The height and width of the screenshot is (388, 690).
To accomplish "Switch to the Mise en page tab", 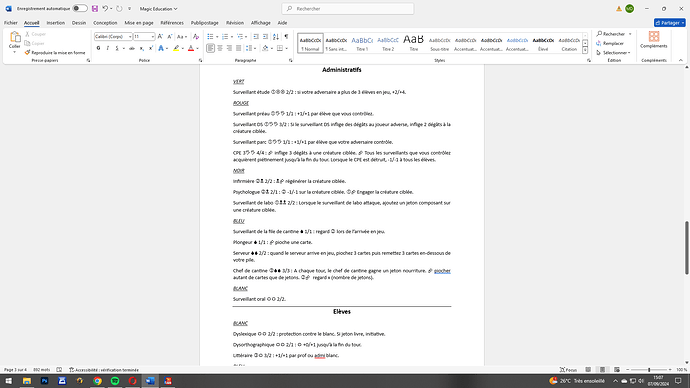I will click(x=139, y=23).
